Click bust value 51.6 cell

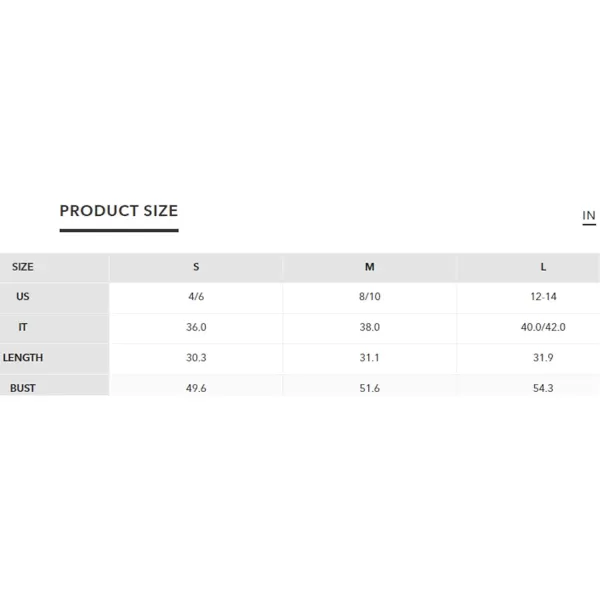click(370, 388)
